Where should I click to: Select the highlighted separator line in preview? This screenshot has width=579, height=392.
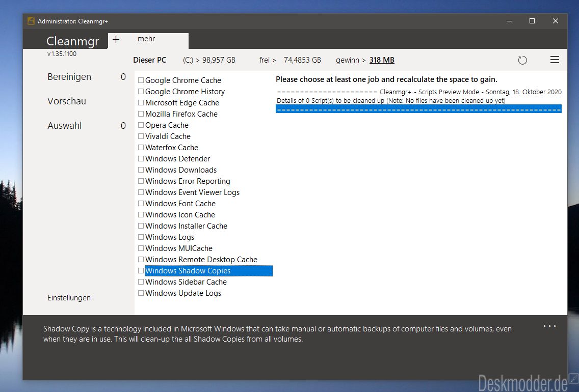tap(419, 109)
